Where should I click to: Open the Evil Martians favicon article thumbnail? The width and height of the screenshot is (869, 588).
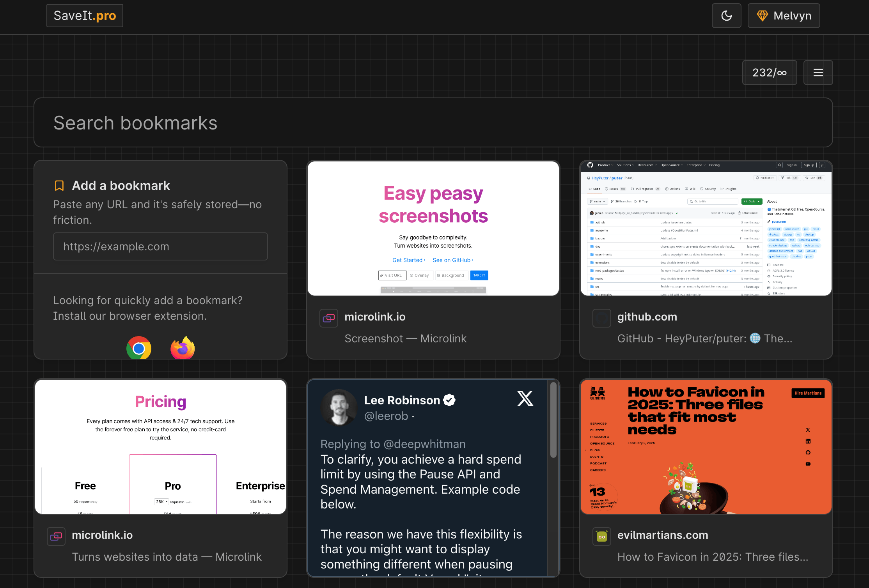click(x=706, y=447)
